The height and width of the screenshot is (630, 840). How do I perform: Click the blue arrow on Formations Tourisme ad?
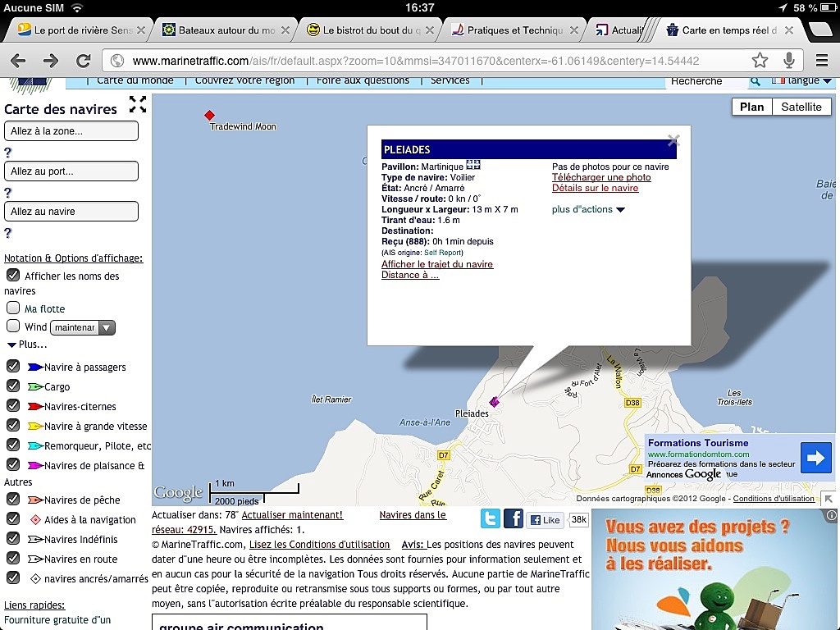click(815, 458)
